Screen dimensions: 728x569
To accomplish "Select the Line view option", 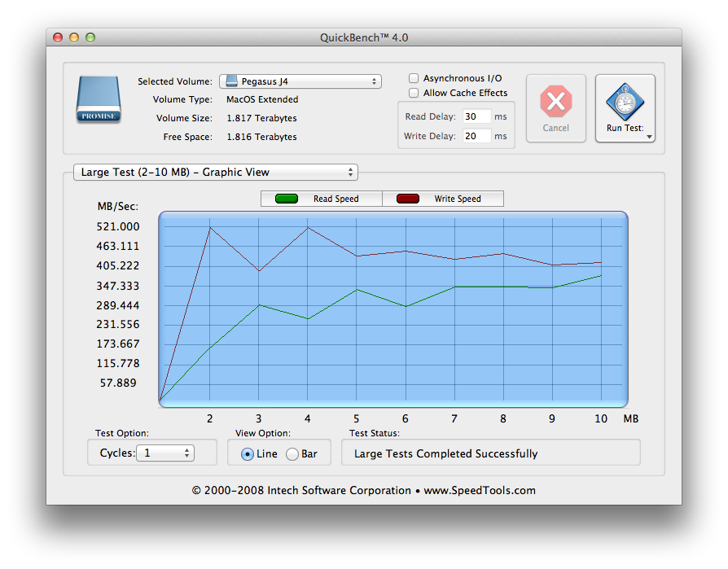I will pyautogui.click(x=248, y=454).
